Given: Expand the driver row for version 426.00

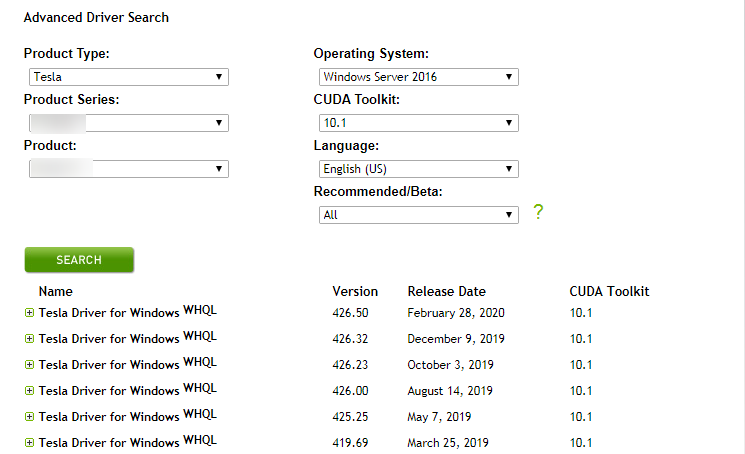Looking at the screenshot, I should [x=29, y=390].
